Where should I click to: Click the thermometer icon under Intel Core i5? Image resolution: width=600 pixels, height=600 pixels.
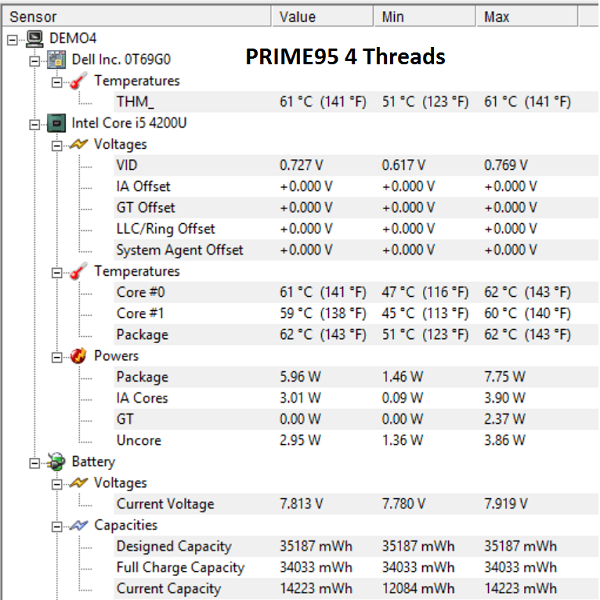coord(79,271)
